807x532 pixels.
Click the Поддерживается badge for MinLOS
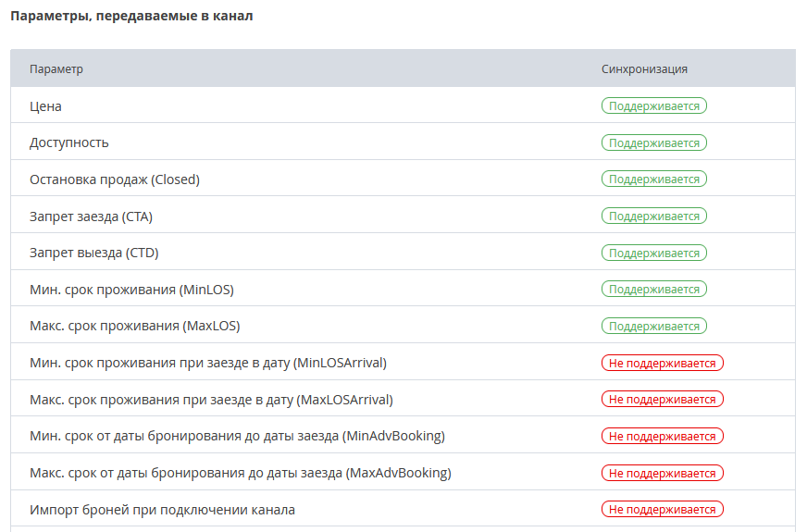pyautogui.click(x=653, y=290)
